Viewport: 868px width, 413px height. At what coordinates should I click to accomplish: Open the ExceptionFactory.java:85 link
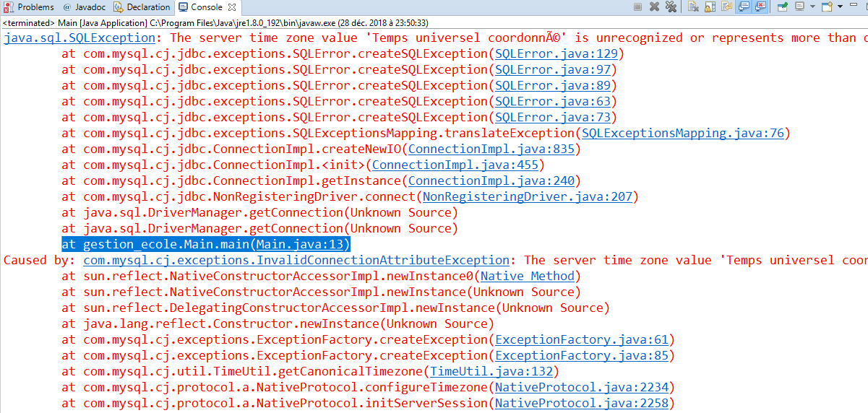click(x=581, y=355)
